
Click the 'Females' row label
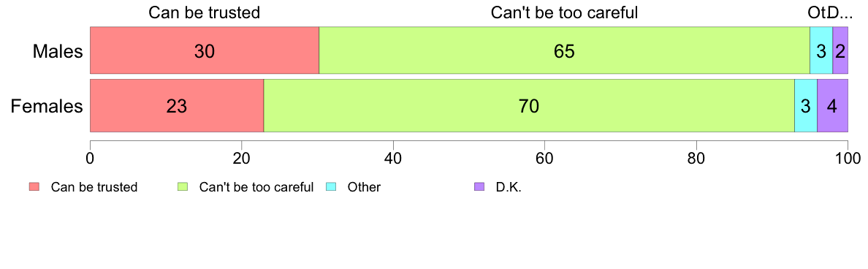pyautogui.click(x=47, y=106)
